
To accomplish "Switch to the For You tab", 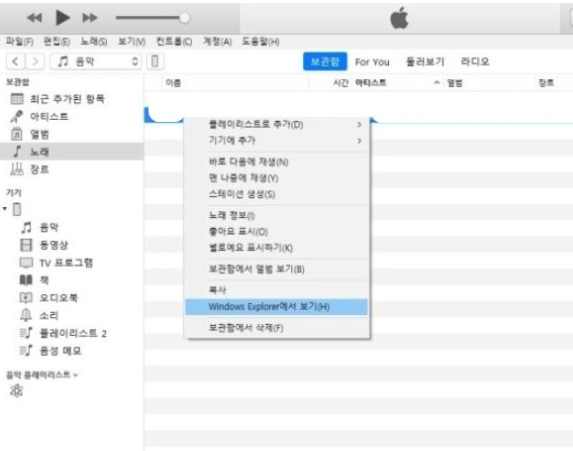I will point(372,62).
